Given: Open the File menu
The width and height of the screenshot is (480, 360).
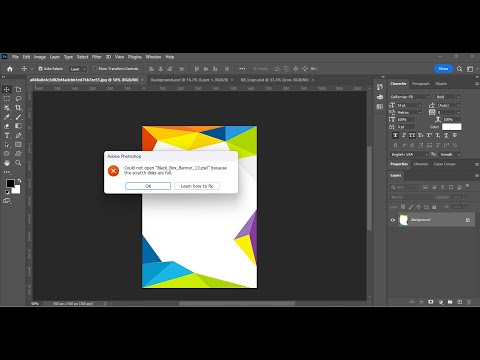Looking at the screenshot, I should 15,57.
